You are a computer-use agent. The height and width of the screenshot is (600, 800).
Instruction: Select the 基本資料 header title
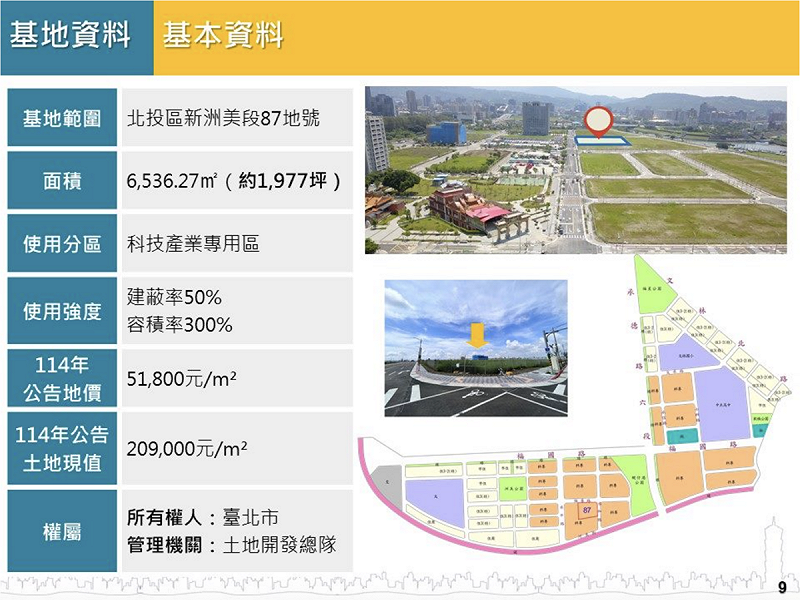click(223, 37)
